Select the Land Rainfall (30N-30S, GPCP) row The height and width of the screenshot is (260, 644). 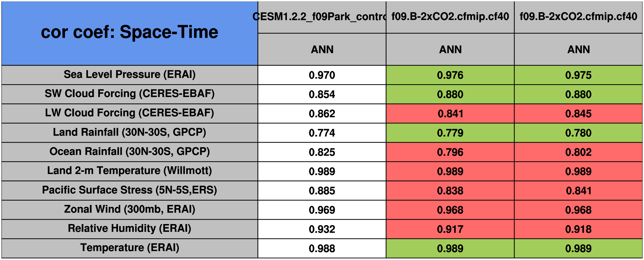click(x=129, y=132)
